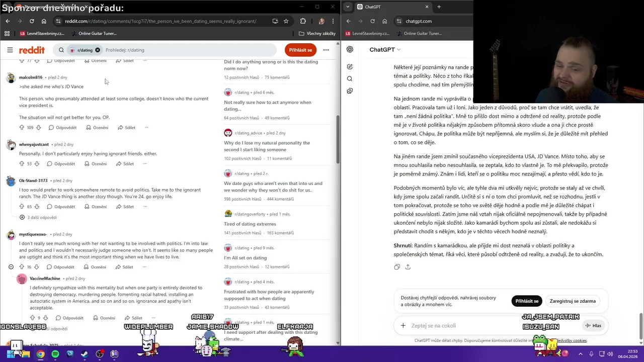Open malcolm816 user profile link
The width and height of the screenshot is (644, 362).
(x=31, y=77)
